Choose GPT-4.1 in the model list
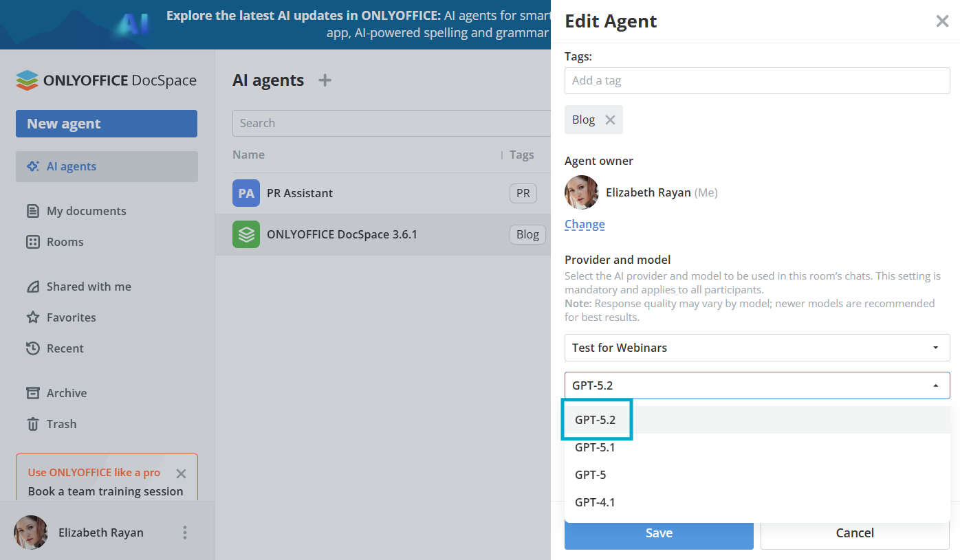 [595, 502]
